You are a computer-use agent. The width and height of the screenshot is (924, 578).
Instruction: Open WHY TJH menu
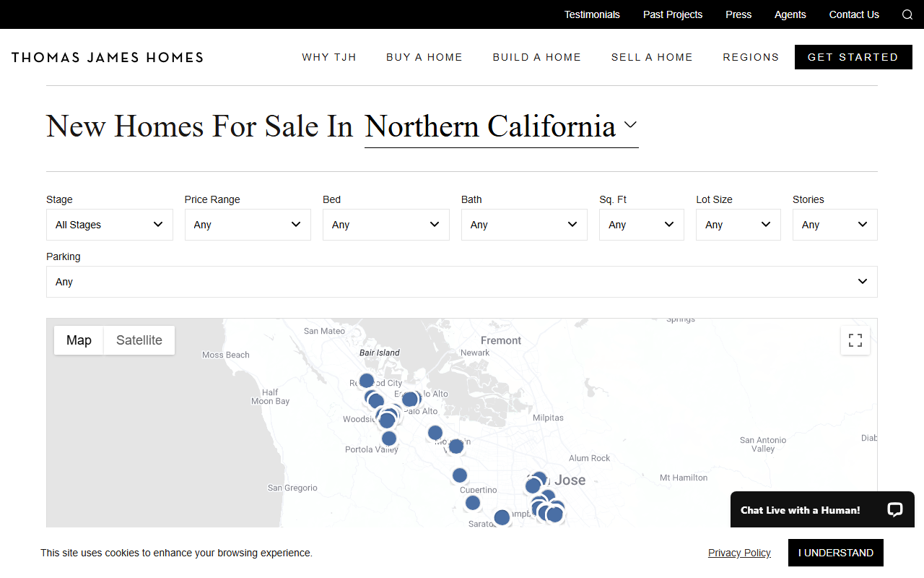329,57
